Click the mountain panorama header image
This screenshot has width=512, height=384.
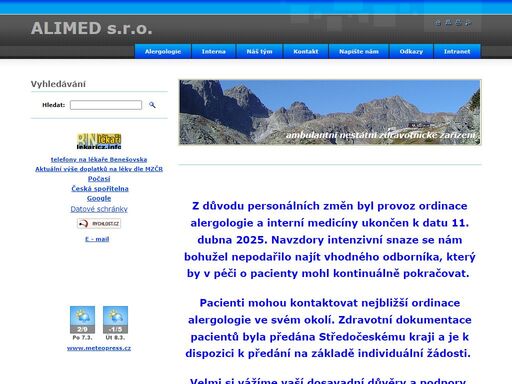click(x=330, y=112)
